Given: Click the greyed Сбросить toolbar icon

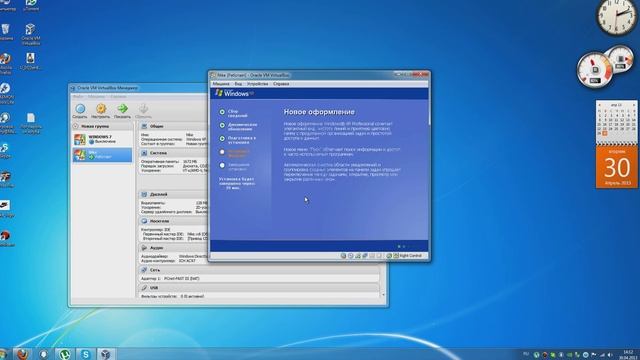Looking at the screenshot, I should [x=143, y=111].
